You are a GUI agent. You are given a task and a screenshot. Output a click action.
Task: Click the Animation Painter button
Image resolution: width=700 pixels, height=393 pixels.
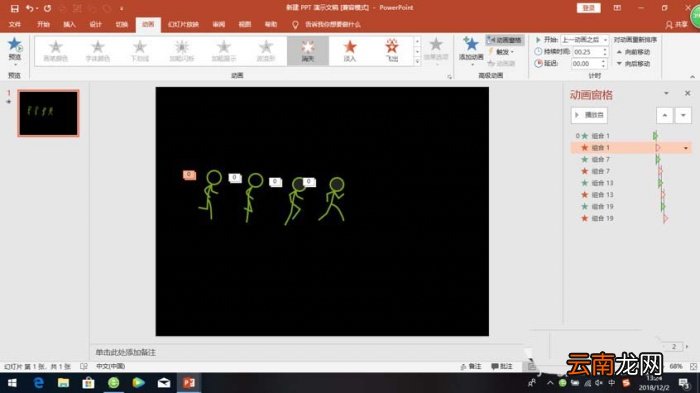(502, 63)
